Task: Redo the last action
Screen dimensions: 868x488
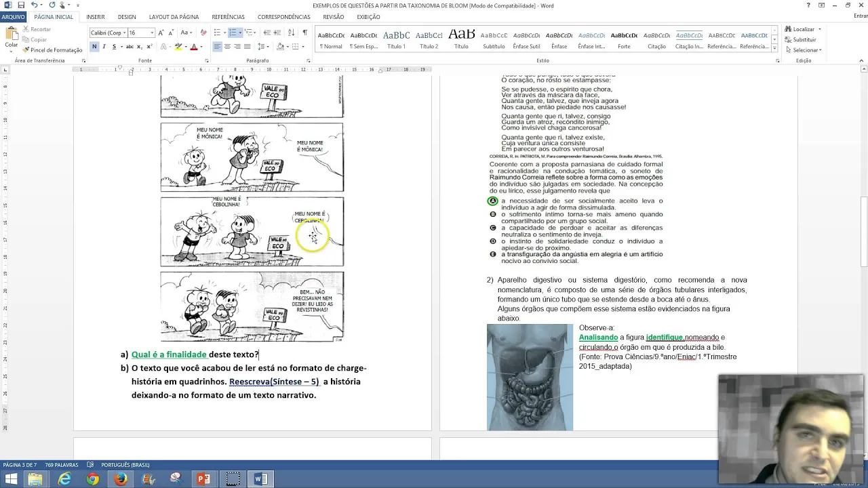Action: pos(52,5)
